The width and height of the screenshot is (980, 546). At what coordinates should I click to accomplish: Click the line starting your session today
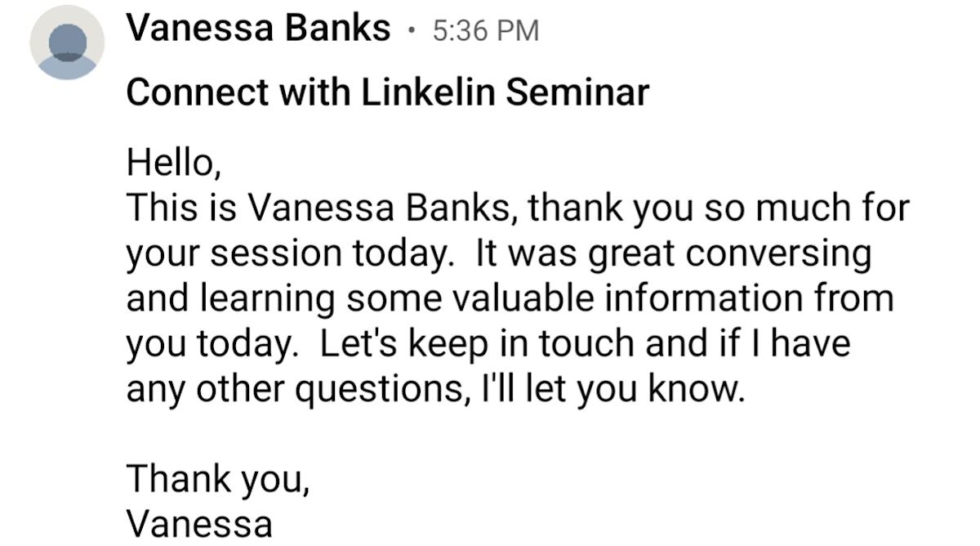pyautogui.click(x=499, y=255)
